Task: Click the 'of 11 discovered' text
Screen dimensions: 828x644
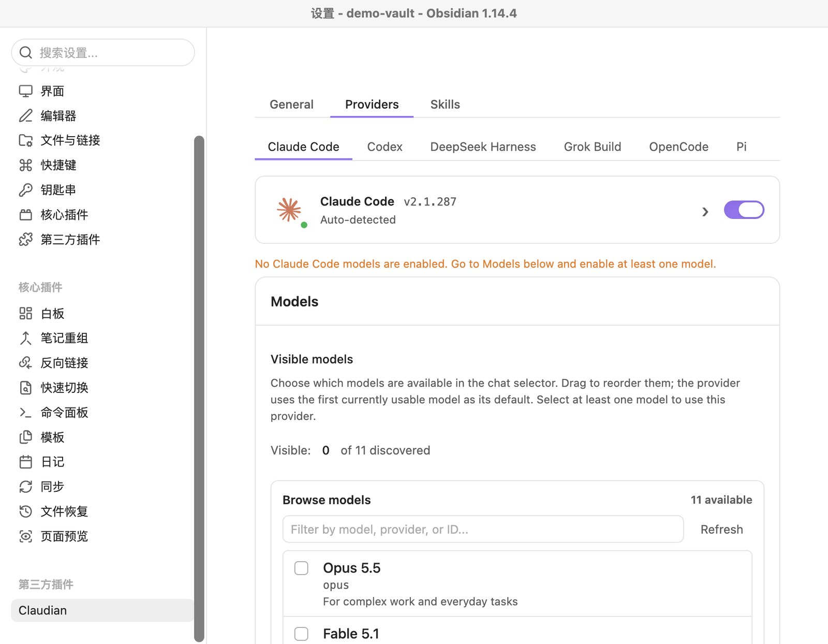Action: [x=385, y=450]
